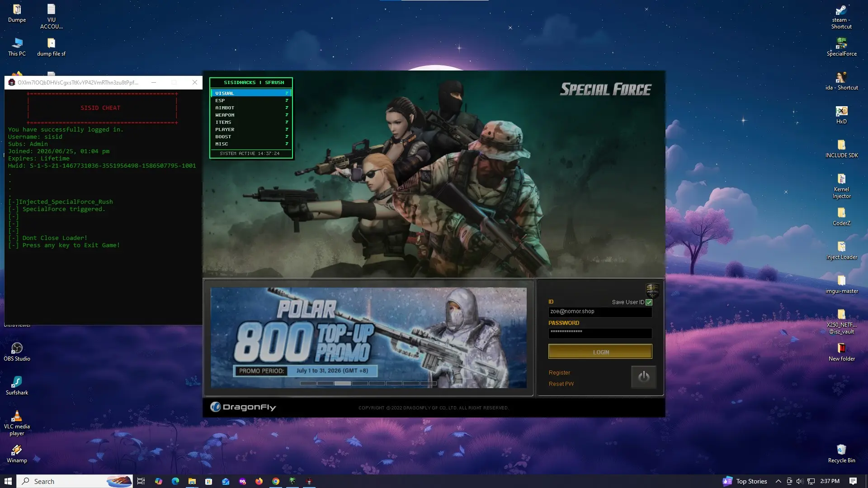Image resolution: width=868 pixels, height=488 pixels.
Task: Open the CoderZ folder on the desktop
Action: pyautogui.click(x=841, y=216)
